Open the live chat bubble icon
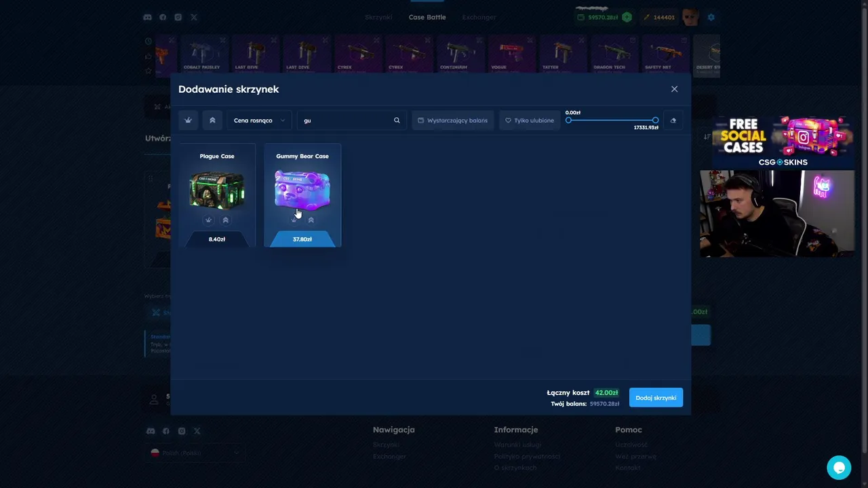Image resolution: width=868 pixels, height=488 pixels. (839, 468)
